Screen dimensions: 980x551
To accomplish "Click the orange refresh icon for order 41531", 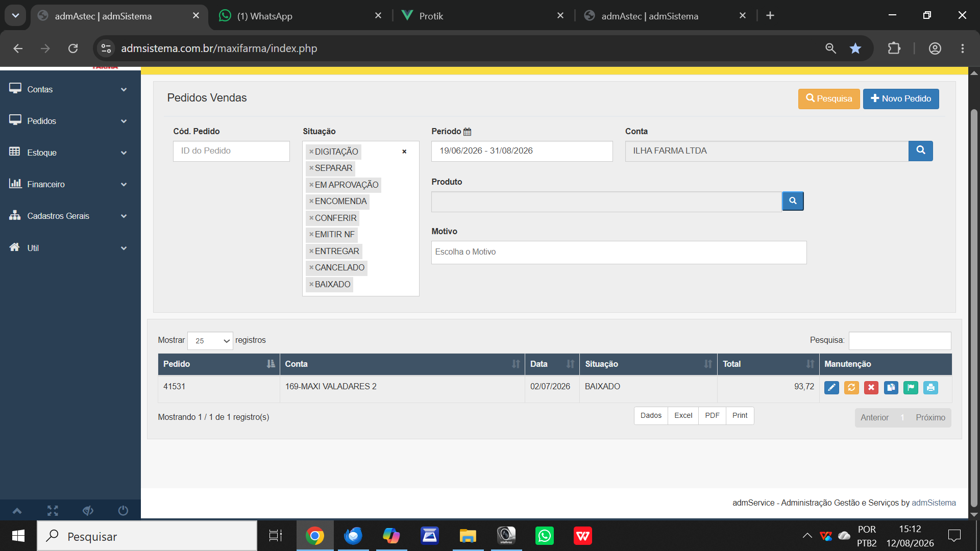I will [851, 388].
